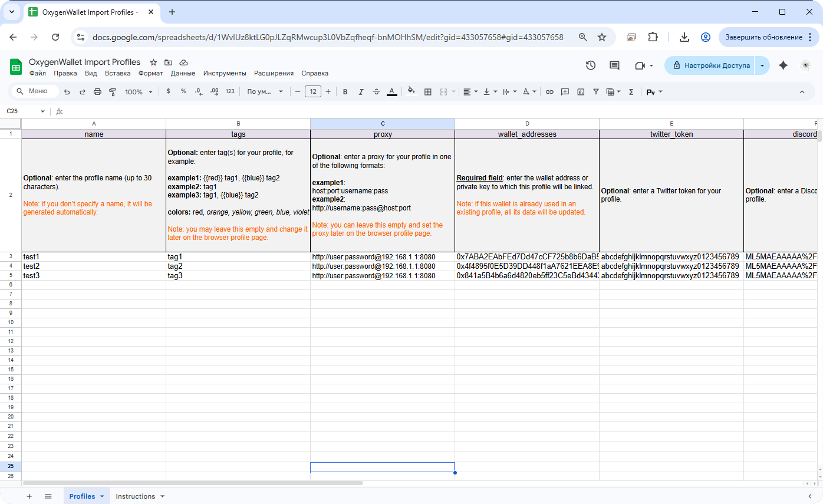Switch to the Instructions sheet tab
Image resolution: width=823 pixels, height=504 pixels.
[136, 496]
